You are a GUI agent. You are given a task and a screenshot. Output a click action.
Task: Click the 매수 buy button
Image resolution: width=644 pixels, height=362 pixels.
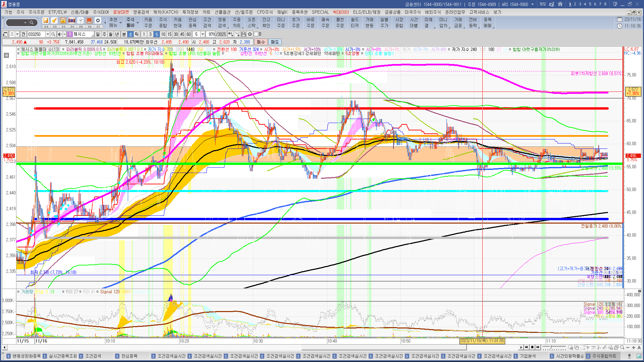pos(261,42)
